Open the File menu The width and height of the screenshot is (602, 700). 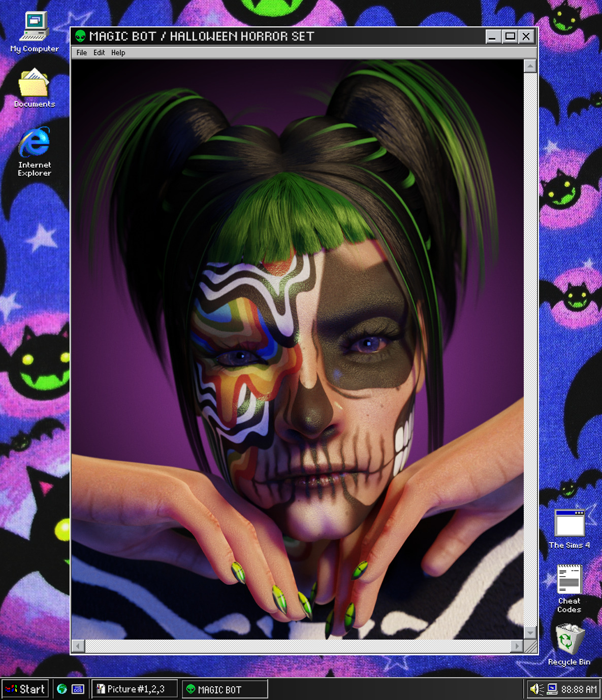pos(81,52)
